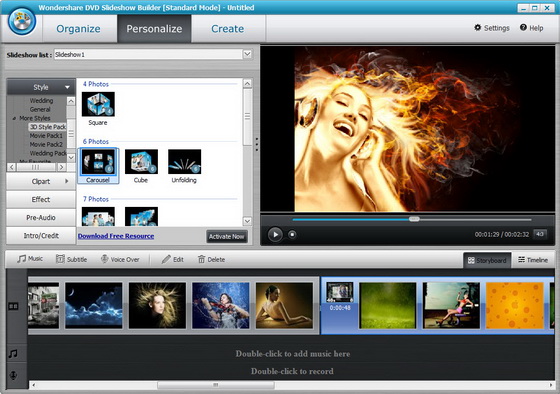Expand the Clipart submenu arrow
The height and width of the screenshot is (394, 560).
[x=66, y=181]
